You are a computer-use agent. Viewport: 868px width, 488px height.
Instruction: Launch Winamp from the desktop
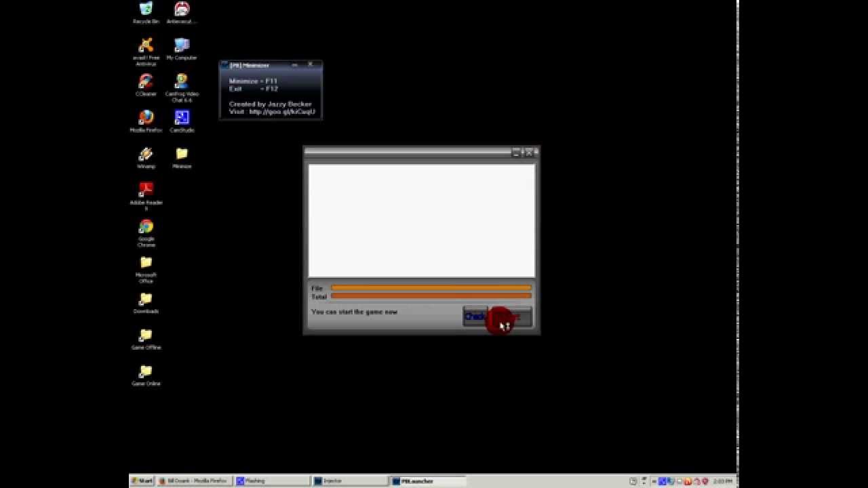tap(146, 158)
